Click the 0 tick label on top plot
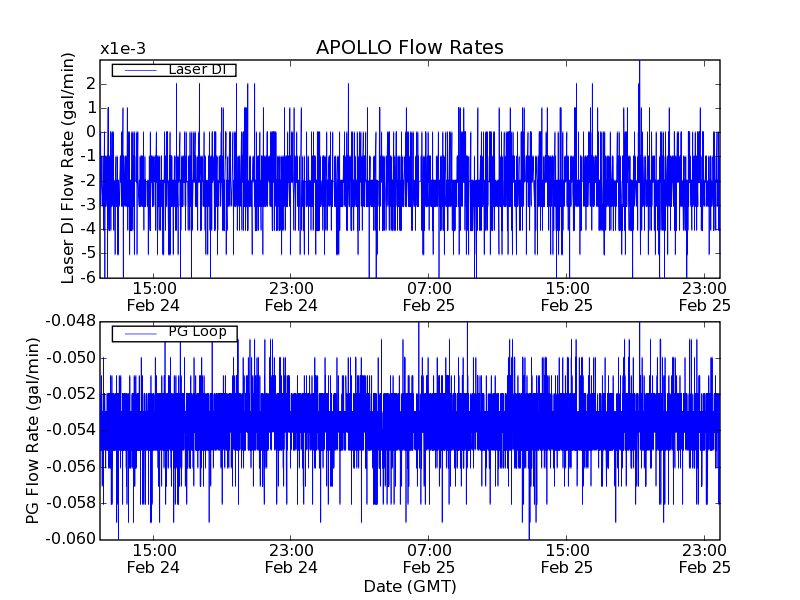The height and width of the screenshot is (600, 800). pyautogui.click(x=90, y=132)
